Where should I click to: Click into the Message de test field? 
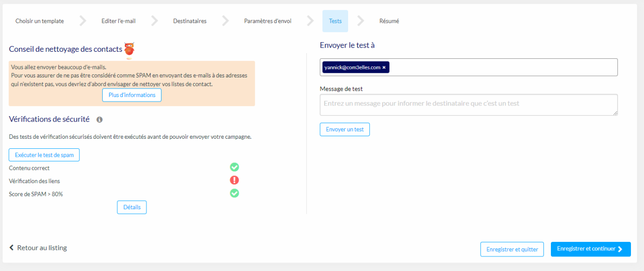pyautogui.click(x=468, y=105)
